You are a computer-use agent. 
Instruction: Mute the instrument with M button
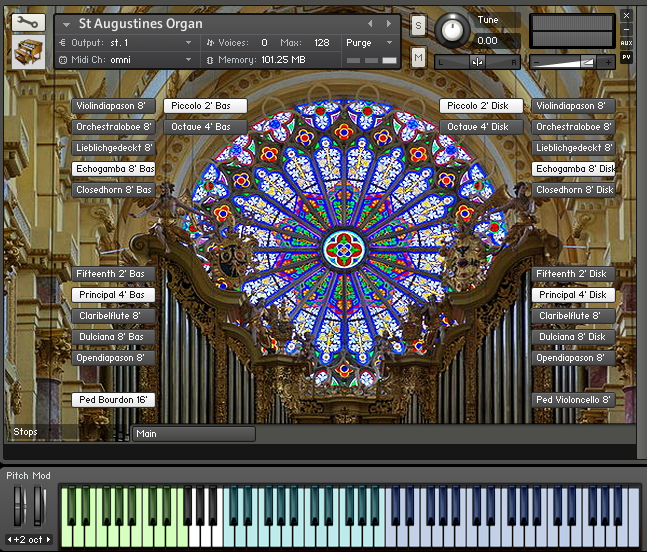point(418,57)
